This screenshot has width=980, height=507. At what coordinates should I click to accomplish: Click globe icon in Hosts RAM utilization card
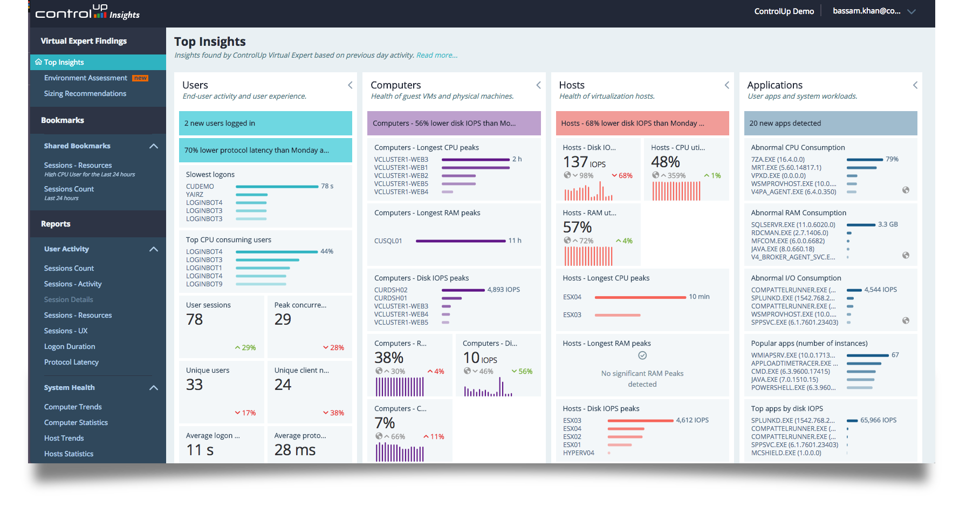pyautogui.click(x=567, y=241)
